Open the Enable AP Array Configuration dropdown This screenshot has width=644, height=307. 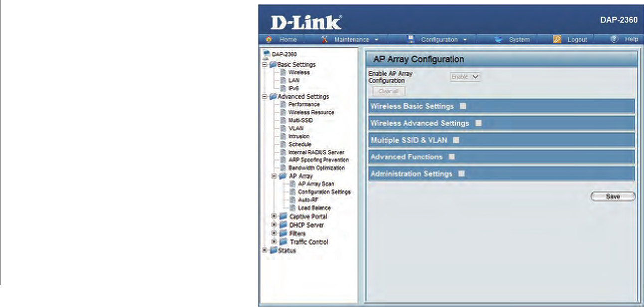(x=465, y=77)
